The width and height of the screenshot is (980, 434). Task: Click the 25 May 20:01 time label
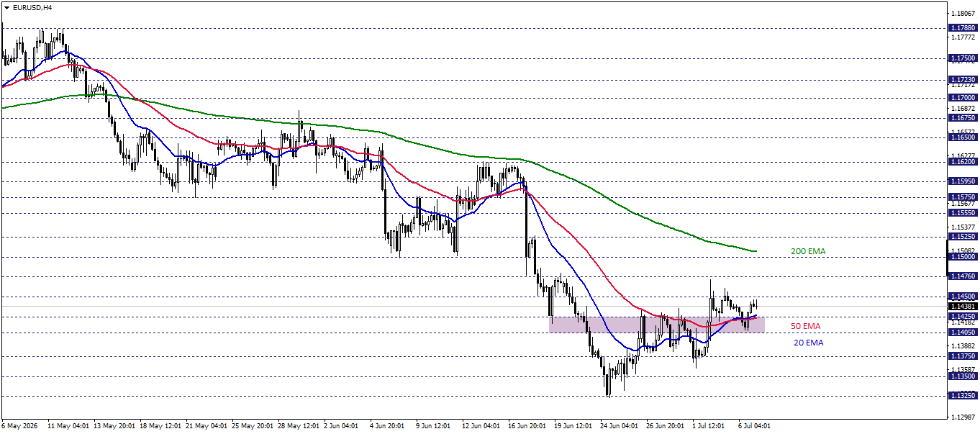pos(252,425)
